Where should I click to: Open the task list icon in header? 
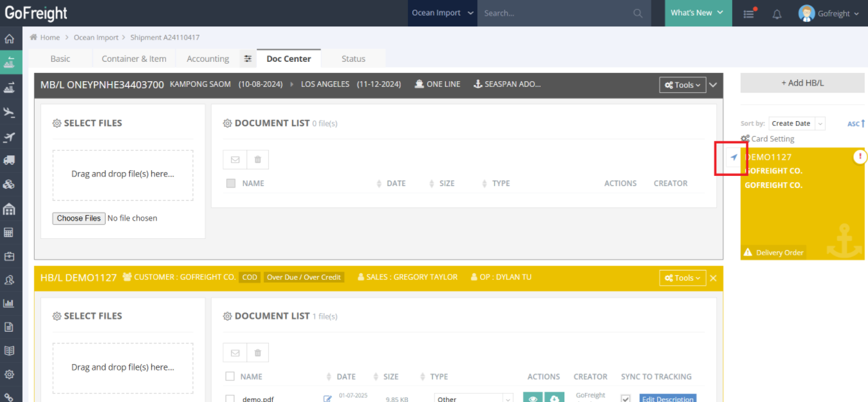pyautogui.click(x=749, y=14)
